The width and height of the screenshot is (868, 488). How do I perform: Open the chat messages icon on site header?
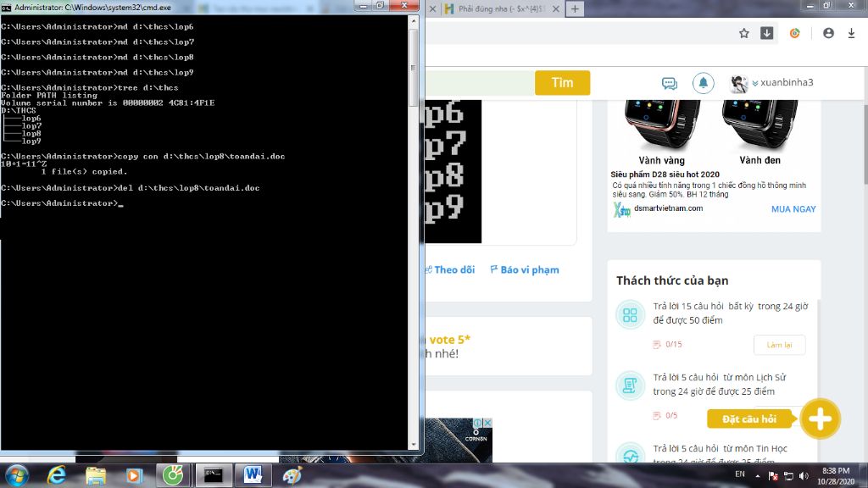point(670,83)
